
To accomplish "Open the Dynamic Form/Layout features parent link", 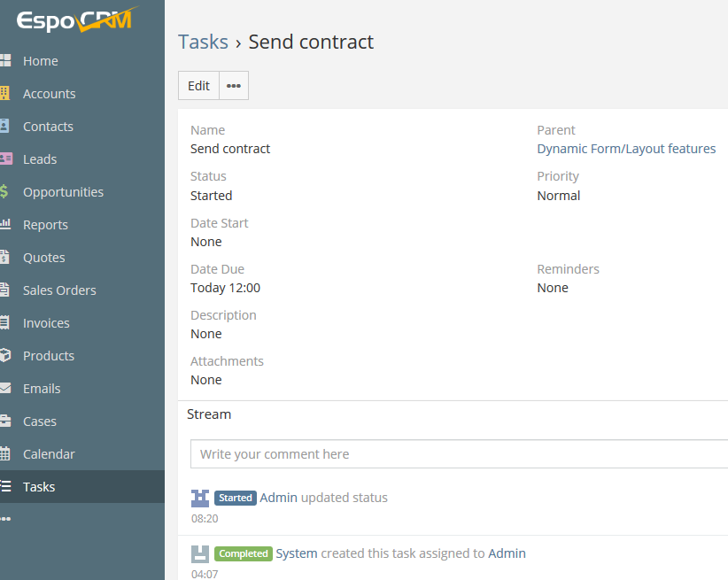I will (626, 149).
